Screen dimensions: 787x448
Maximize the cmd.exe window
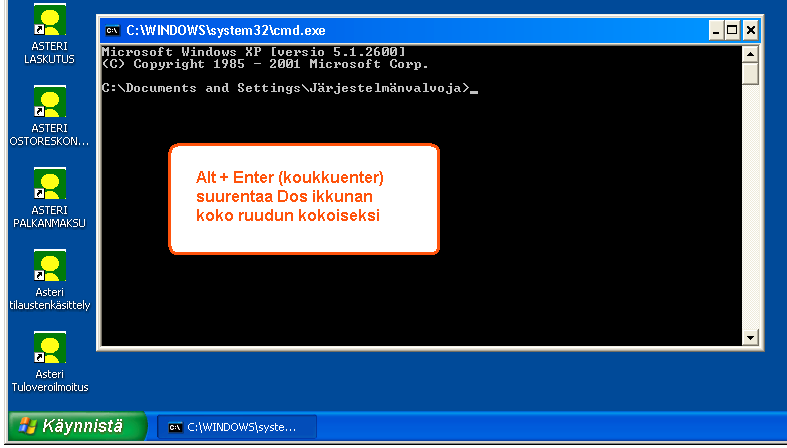coord(732,31)
